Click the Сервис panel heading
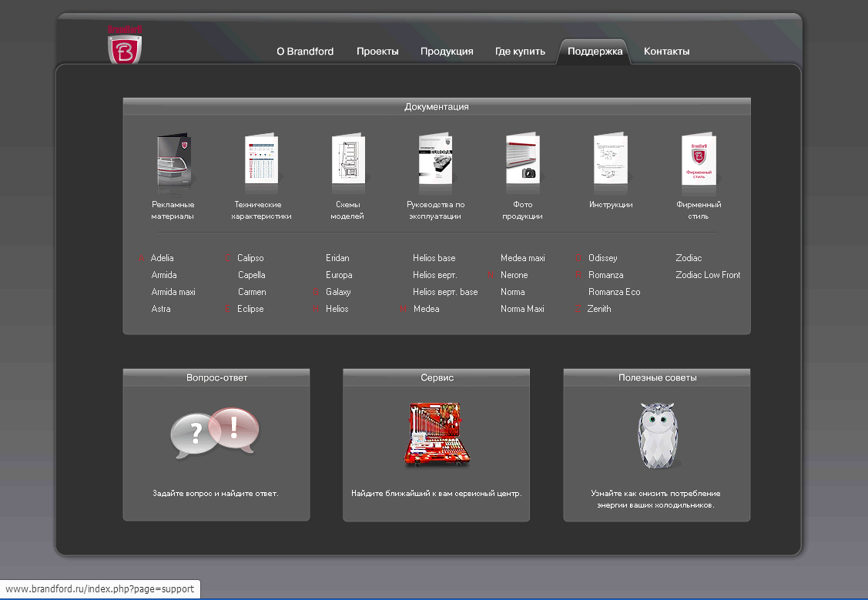This screenshot has width=868, height=600. point(437,378)
